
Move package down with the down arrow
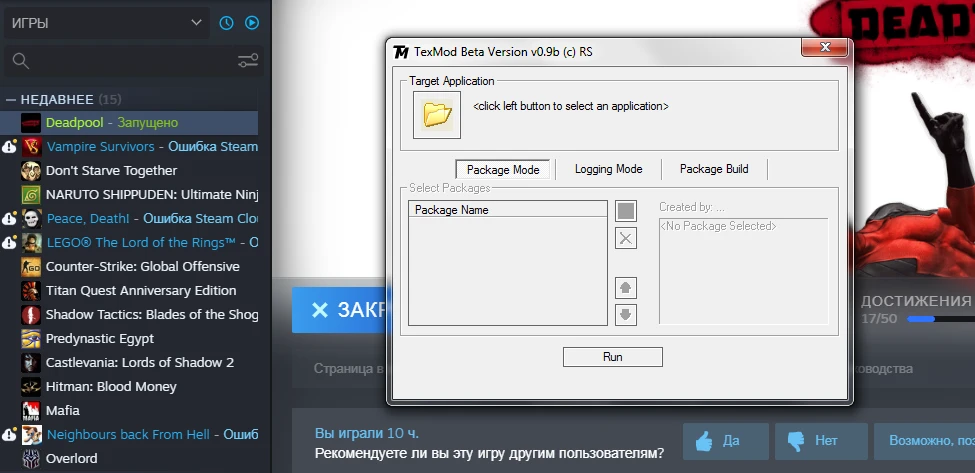[x=626, y=315]
